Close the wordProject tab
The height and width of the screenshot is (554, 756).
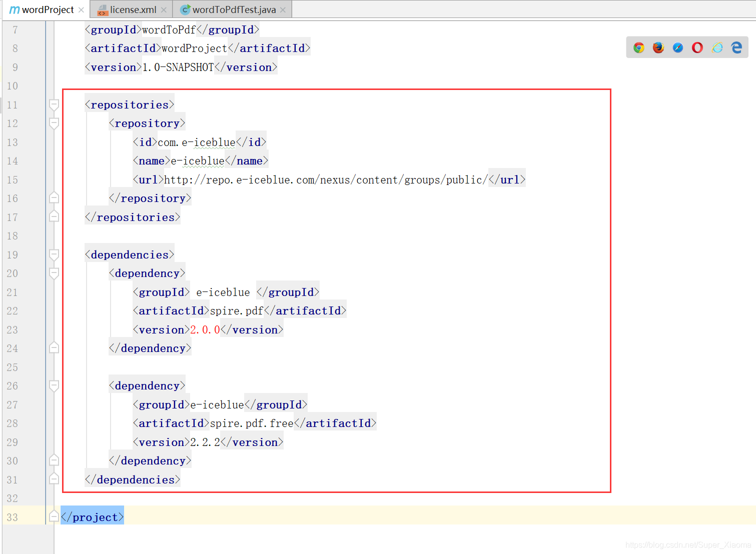pos(81,10)
